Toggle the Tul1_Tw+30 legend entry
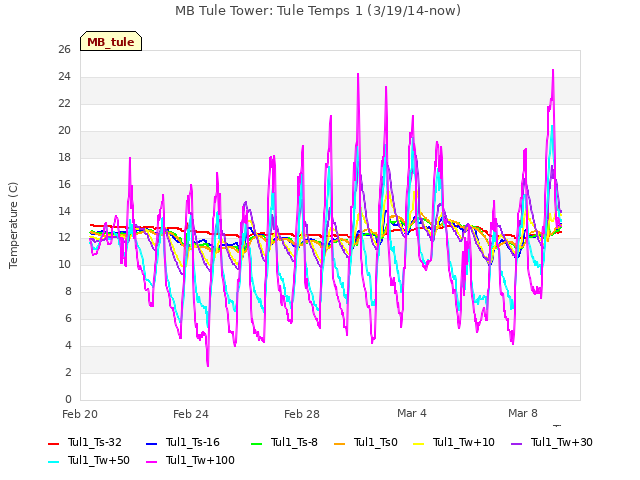 pos(552,442)
